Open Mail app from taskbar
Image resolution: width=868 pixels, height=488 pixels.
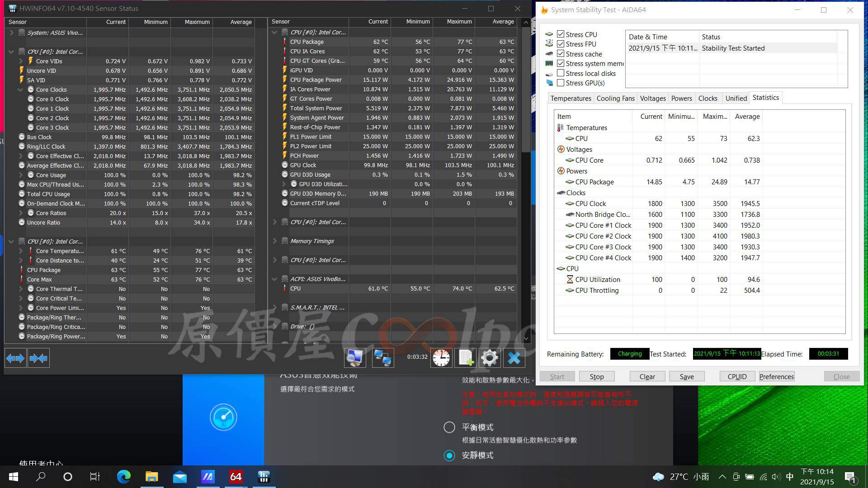click(179, 477)
